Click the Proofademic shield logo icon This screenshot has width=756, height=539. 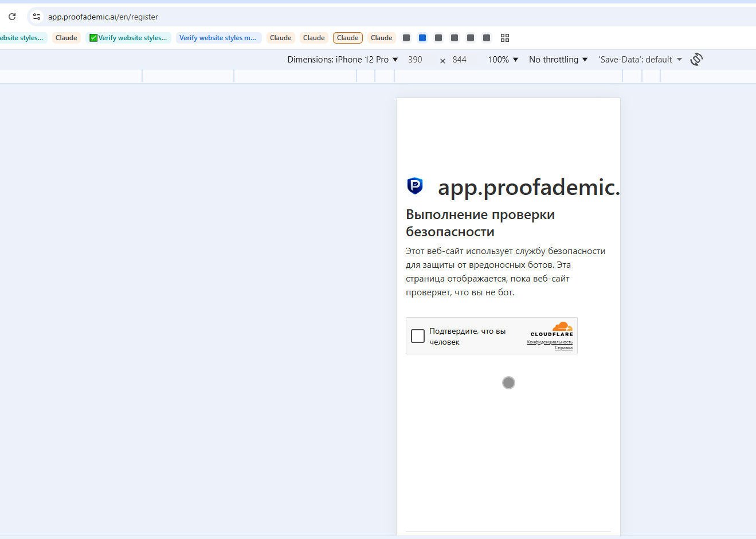(x=415, y=186)
